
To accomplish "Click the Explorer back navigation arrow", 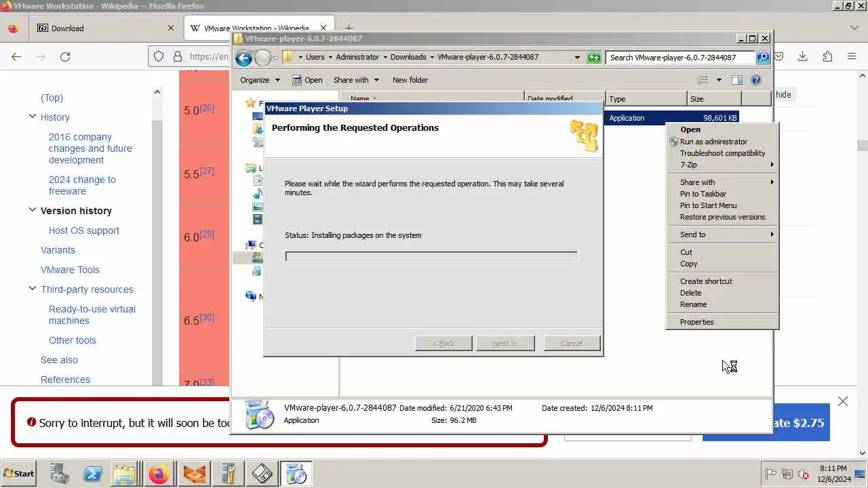I will tap(243, 58).
